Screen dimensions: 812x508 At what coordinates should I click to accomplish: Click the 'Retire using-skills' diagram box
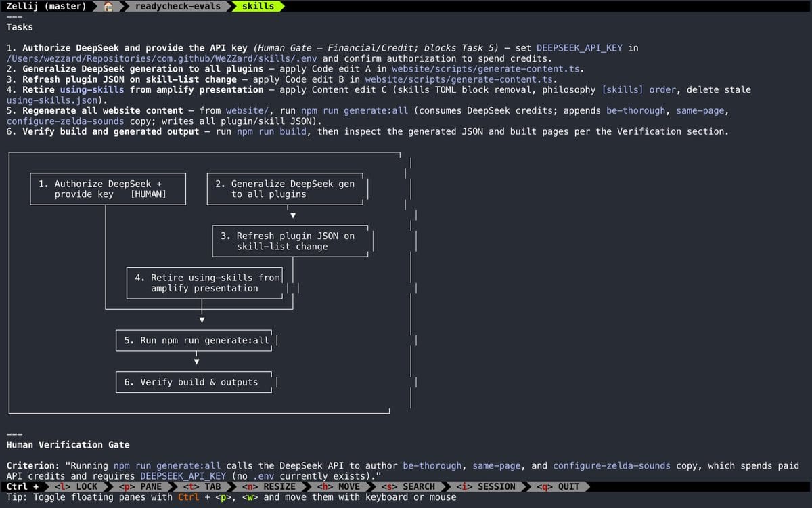(x=205, y=282)
